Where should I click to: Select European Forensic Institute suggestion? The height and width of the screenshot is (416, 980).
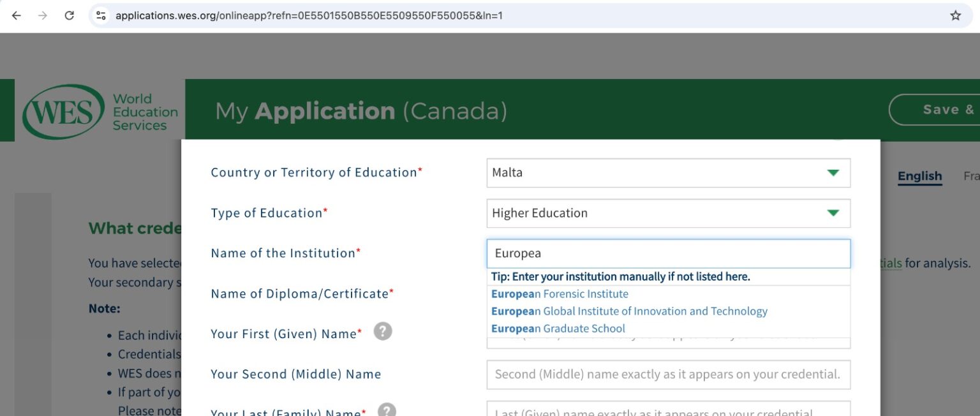point(560,294)
